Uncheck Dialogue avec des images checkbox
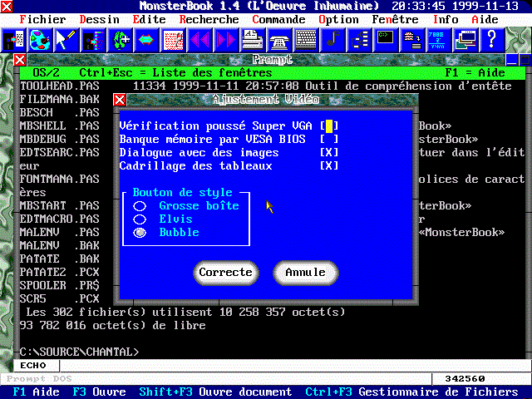The image size is (532, 399). tap(329, 153)
